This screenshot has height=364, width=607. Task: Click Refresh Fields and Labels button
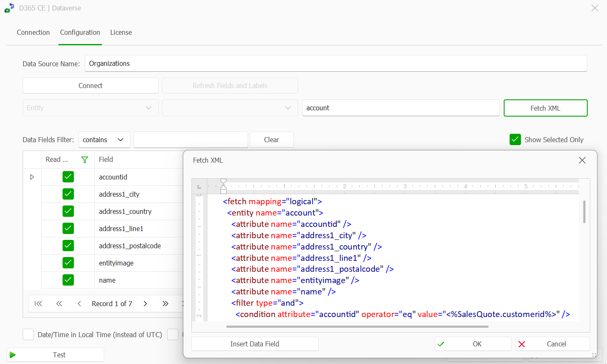coord(230,86)
